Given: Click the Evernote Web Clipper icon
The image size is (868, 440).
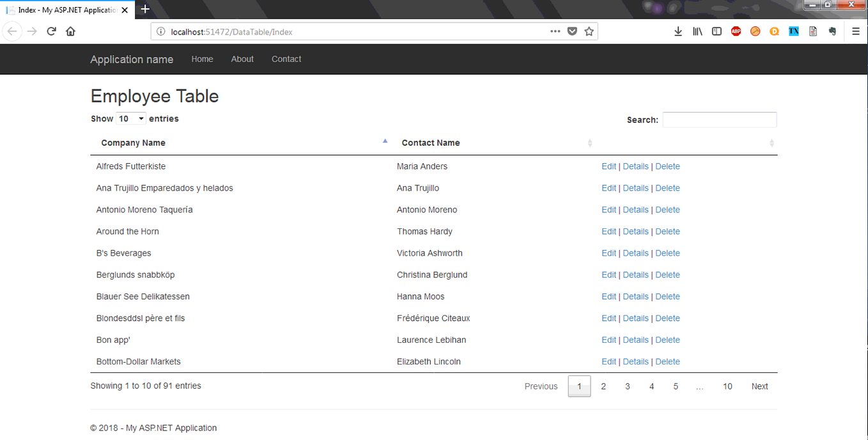Looking at the screenshot, I should (x=832, y=31).
